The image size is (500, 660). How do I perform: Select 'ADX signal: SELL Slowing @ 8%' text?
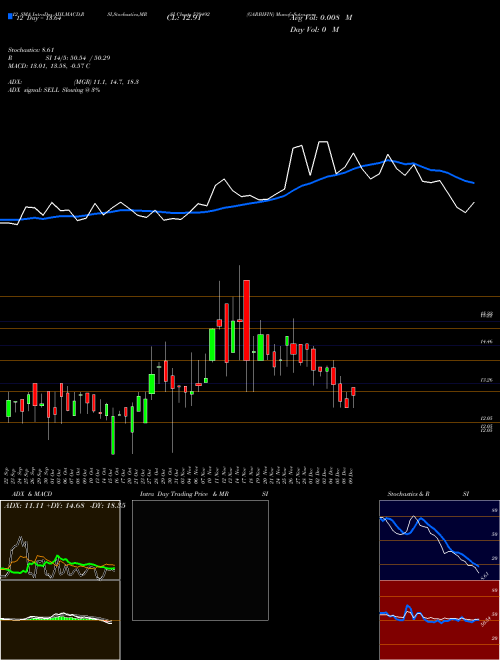coord(54,90)
